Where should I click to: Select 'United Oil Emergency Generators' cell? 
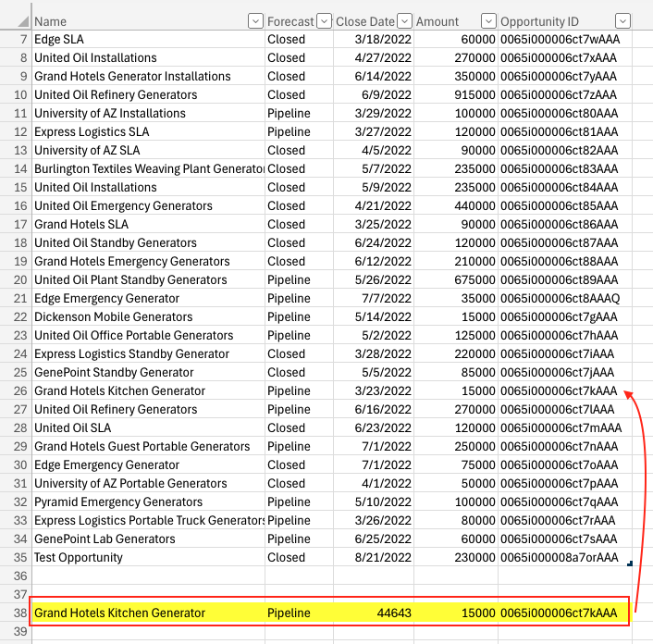(x=148, y=205)
